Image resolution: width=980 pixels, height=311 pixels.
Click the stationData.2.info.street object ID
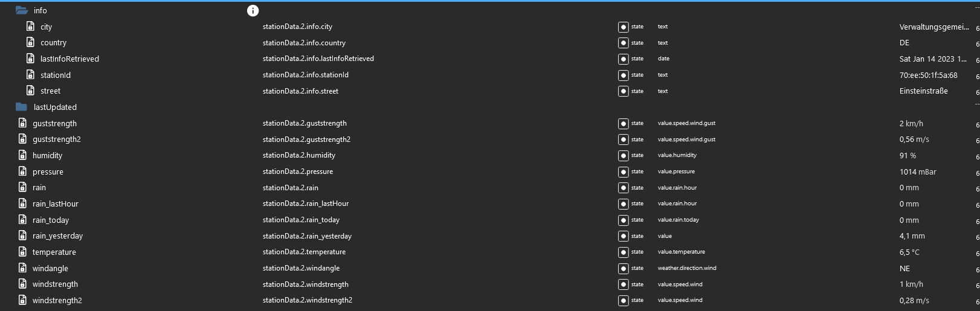(x=300, y=91)
